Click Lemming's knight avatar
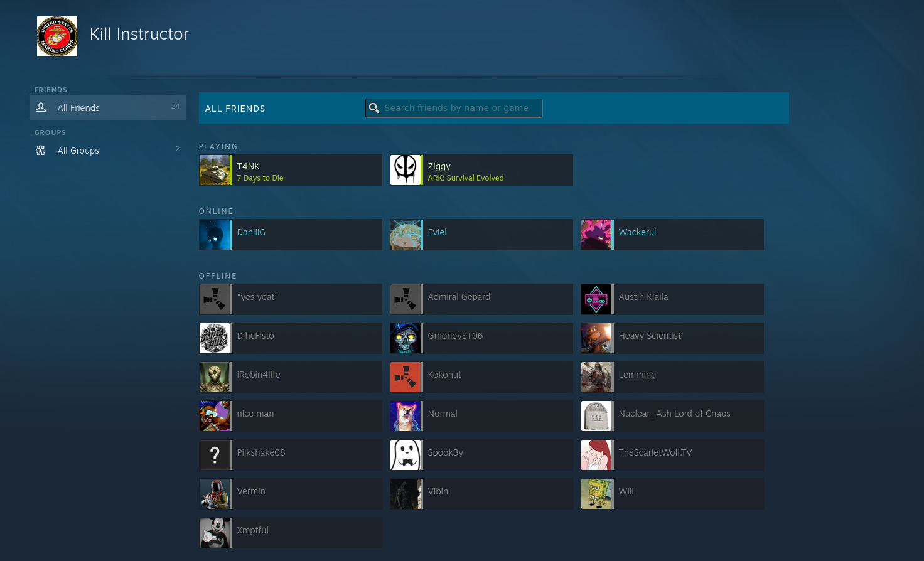Image resolution: width=924 pixels, height=561 pixels. pyautogui.click(x=596, y=377)
